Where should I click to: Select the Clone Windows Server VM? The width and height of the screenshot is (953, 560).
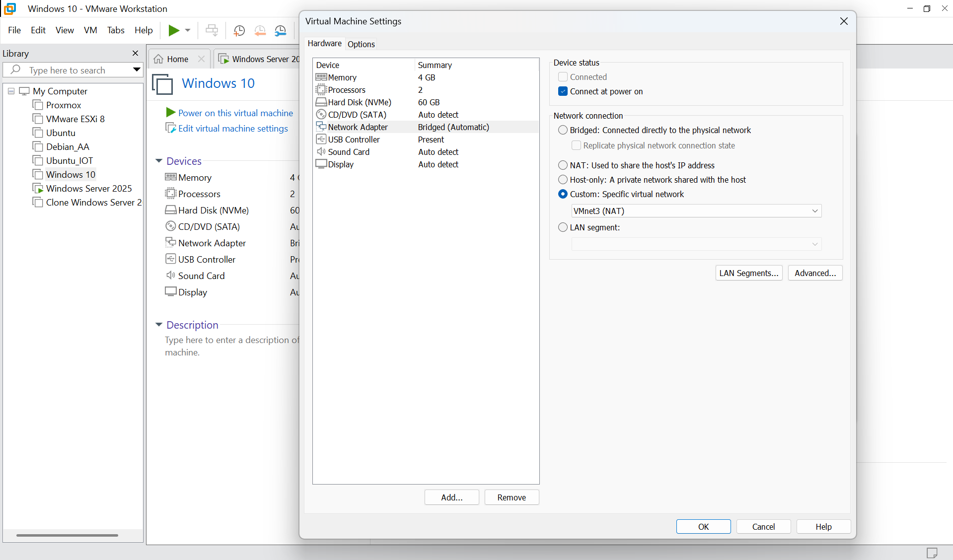point(94,203)
